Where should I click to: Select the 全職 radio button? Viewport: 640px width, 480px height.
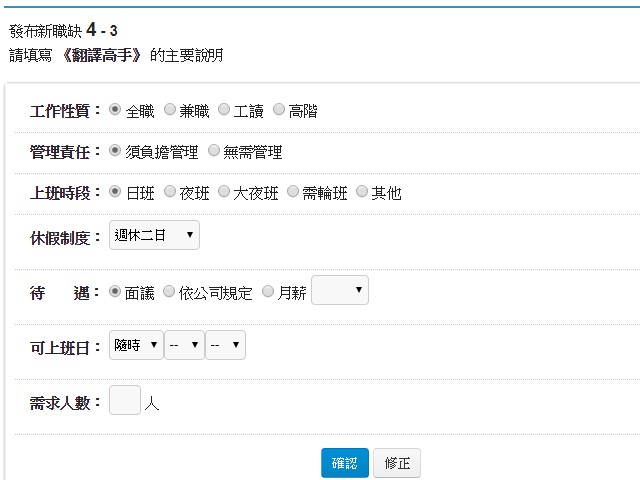115,110
